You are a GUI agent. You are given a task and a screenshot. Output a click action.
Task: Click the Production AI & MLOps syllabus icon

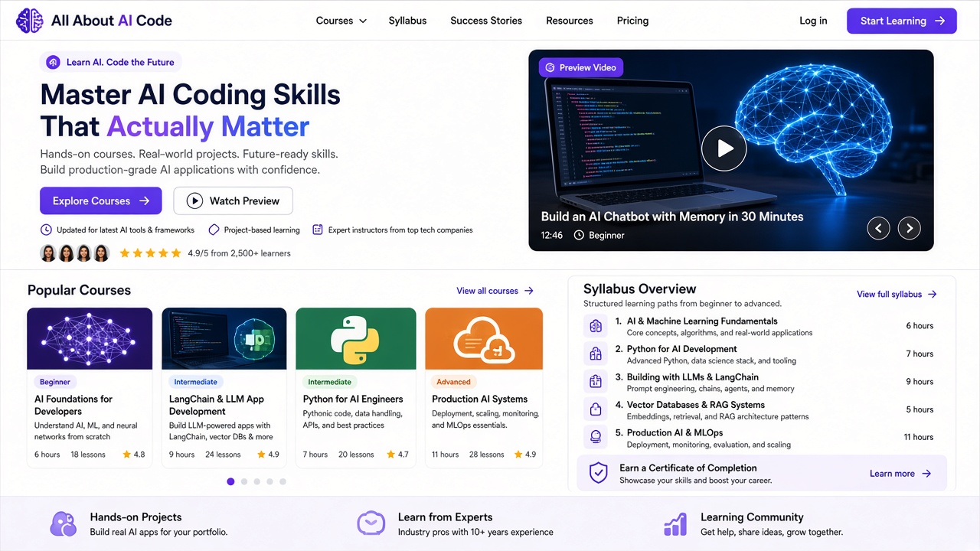tap(595, 437)
